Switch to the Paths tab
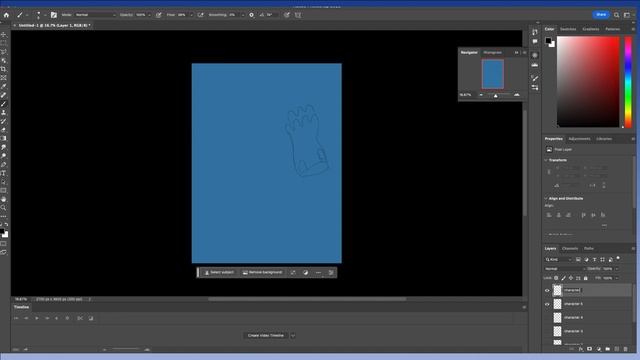 pos(589,249)
